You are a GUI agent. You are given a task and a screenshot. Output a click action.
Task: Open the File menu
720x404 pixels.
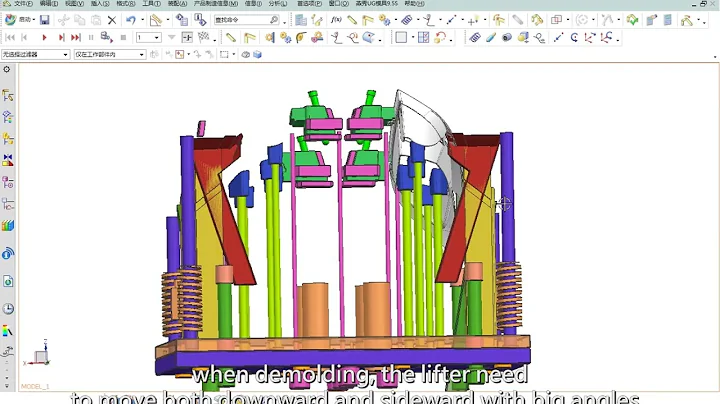pyautogui.click(x=23, y=3)
